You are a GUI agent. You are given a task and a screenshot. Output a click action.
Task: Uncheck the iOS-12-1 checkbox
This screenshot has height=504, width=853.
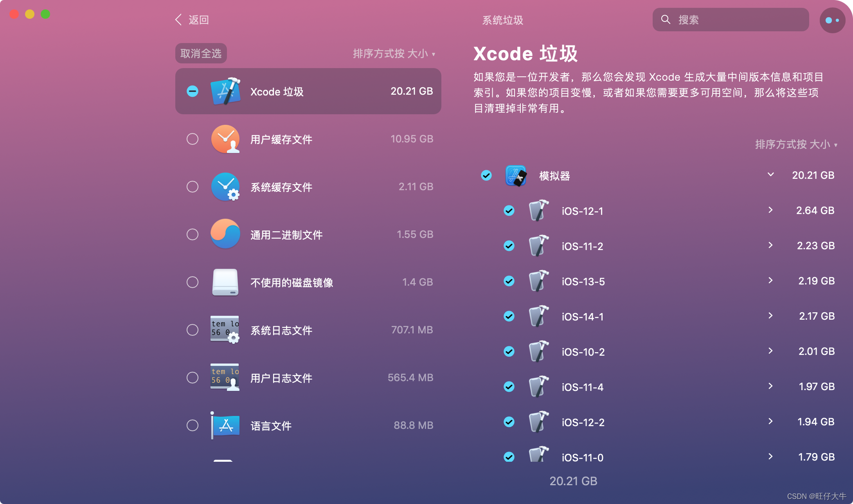click(509, 211)
